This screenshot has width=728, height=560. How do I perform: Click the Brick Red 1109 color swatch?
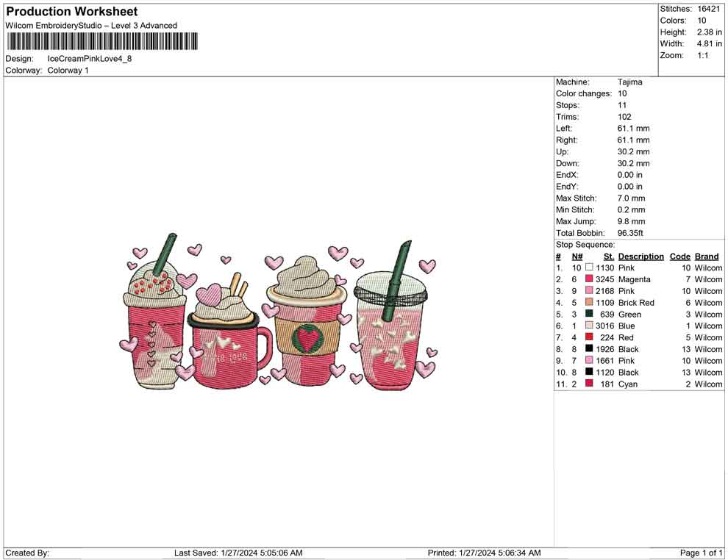[x=589, y=302]
